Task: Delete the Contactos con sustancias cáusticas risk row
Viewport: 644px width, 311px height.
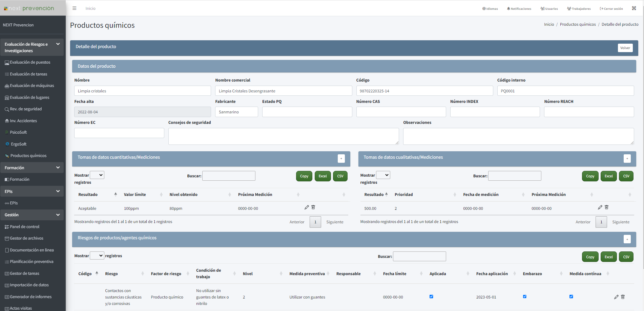Action: pyautogui.click(x=623, y=297)
